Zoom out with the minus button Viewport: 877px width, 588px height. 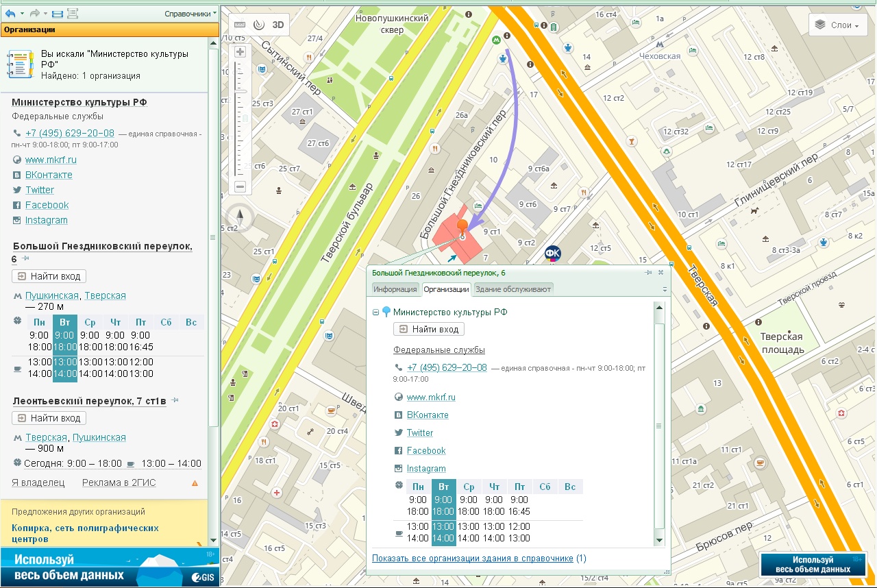[240, 186]
